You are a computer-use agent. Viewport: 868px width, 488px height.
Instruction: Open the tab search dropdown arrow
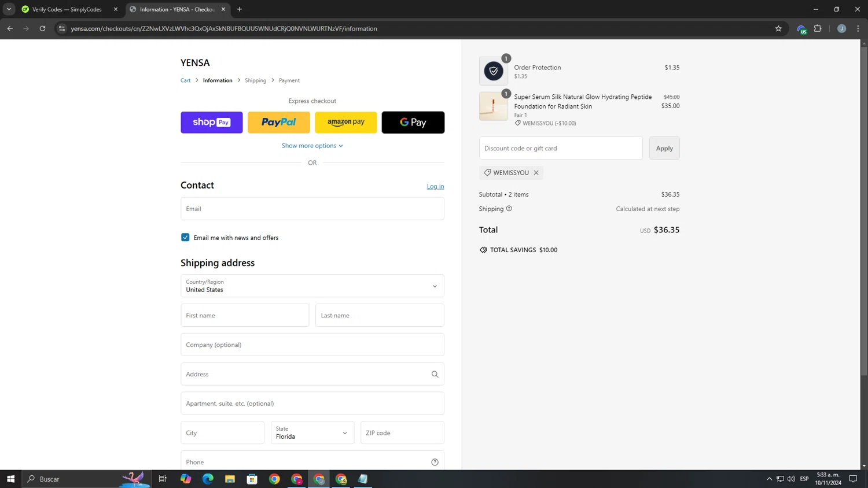(9, 9)
